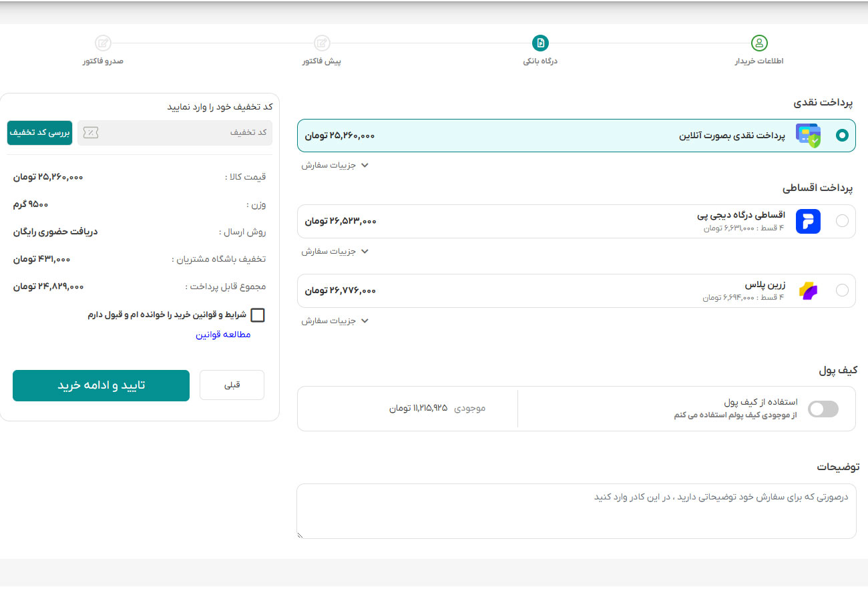Expand order details under Zarin Plus
Screen dimensions: 868x601
(x=335, y=321)
